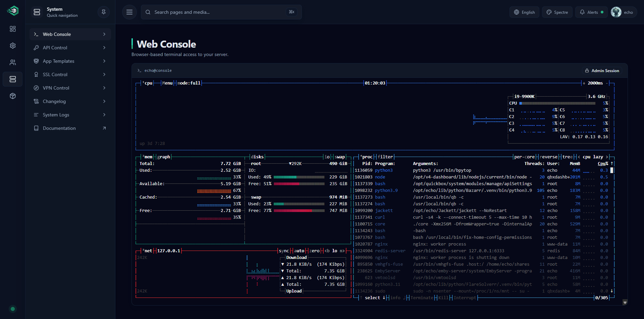This screenshot has width=644, height=319.
Task: Open the Alerts bell icon
Action: [x=591, y=12]
